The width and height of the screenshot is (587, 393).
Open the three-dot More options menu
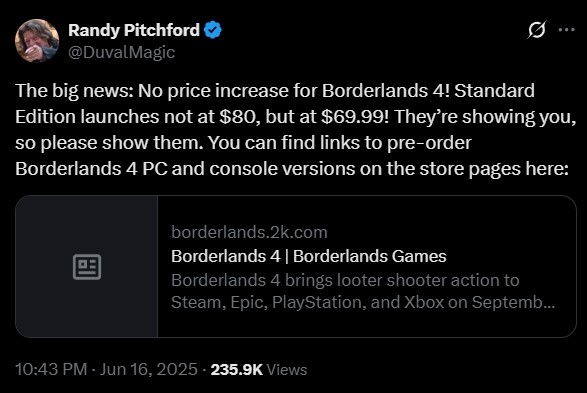[566, 30]
